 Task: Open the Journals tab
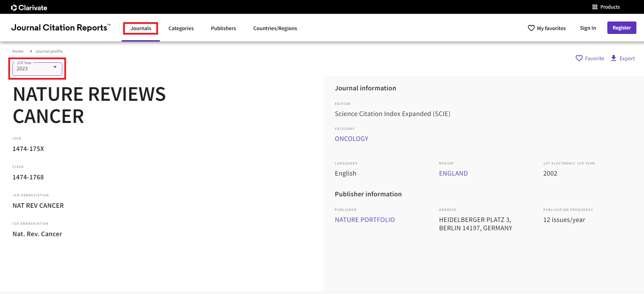(141, 28)
